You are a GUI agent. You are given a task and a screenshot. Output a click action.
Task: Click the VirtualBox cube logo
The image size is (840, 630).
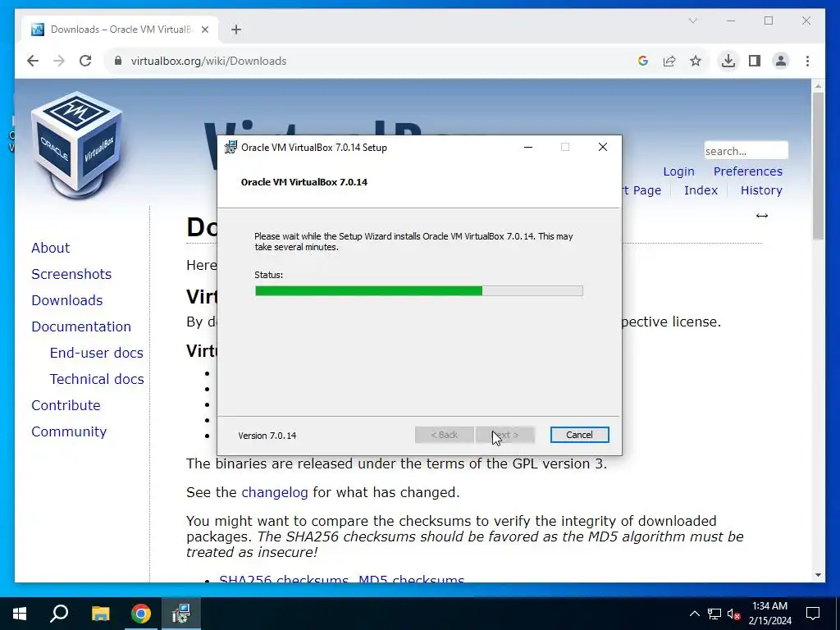(76, 144)
